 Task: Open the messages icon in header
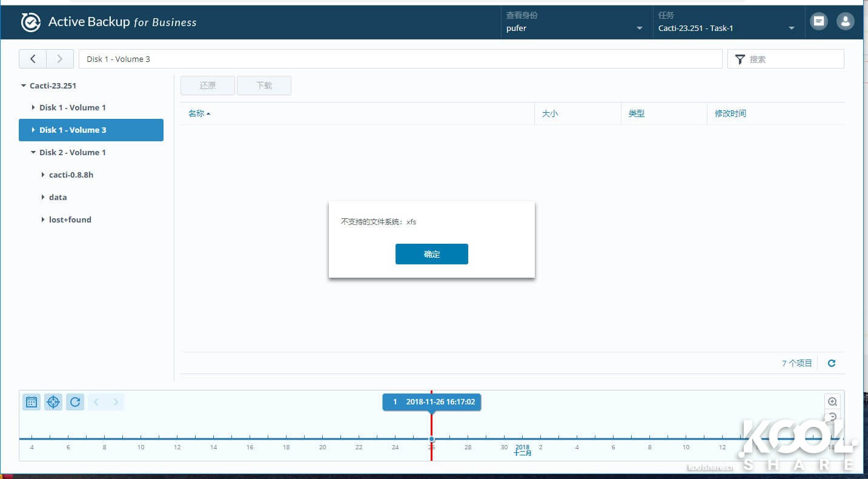(x=819, y=21)
